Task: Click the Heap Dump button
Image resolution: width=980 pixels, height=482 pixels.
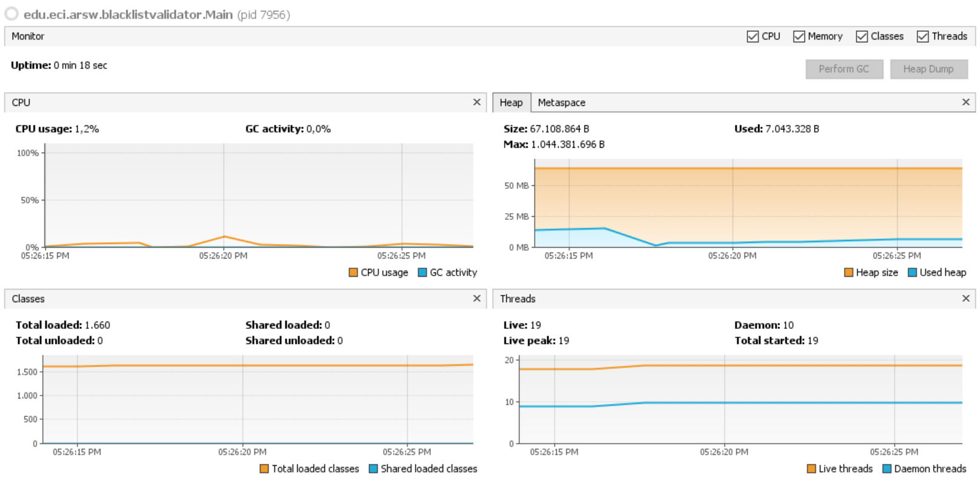Action: click(928, 69)
